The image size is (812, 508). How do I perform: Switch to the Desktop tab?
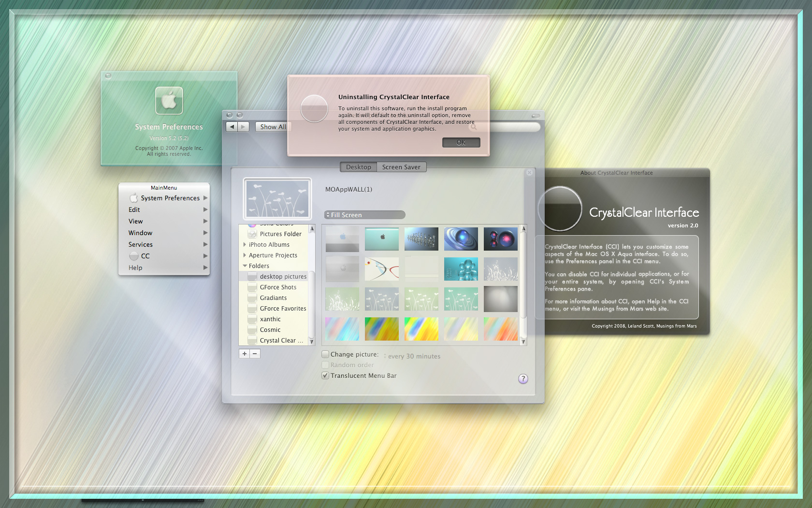click(x=359, y=167)
